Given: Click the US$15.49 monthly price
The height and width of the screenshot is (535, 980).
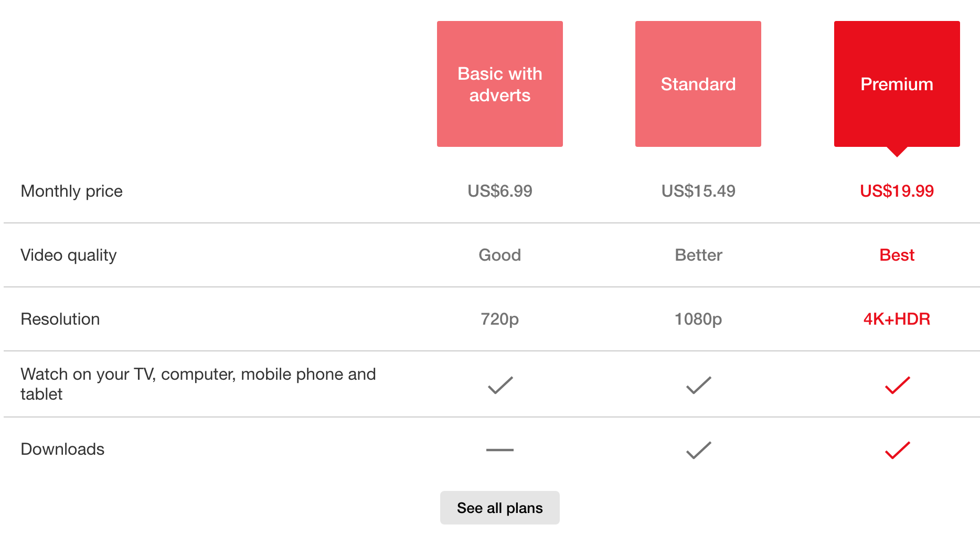Looking at the screenshot, I should click(698, 191).
